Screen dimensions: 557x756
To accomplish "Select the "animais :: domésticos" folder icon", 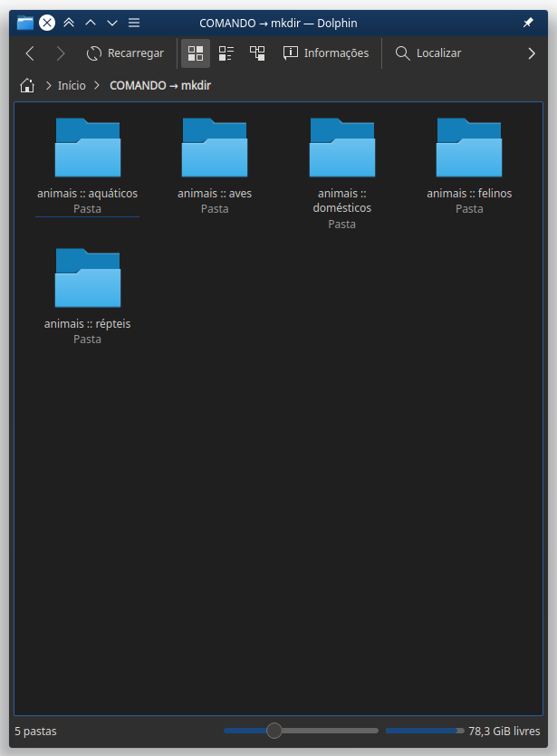I will 342,148.
